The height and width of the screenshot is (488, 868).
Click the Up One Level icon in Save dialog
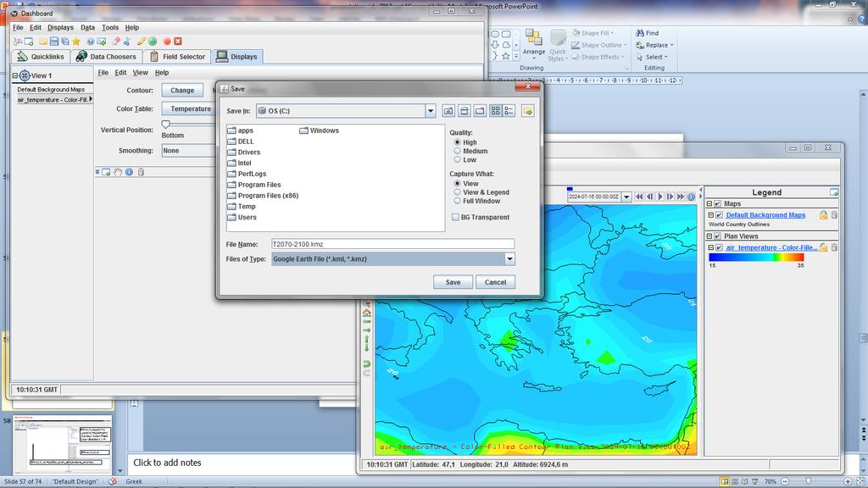(448, 111)
